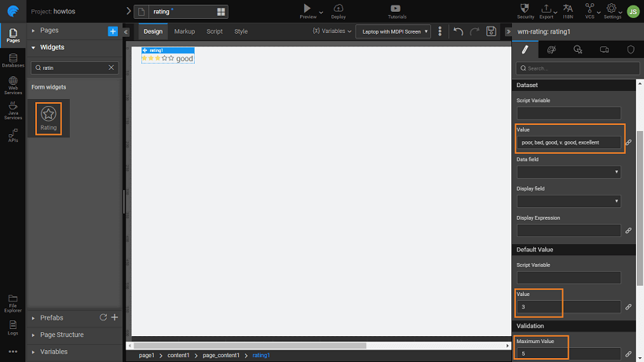
Task: Select the Rating widget in Form widgets
Action: 49,117
